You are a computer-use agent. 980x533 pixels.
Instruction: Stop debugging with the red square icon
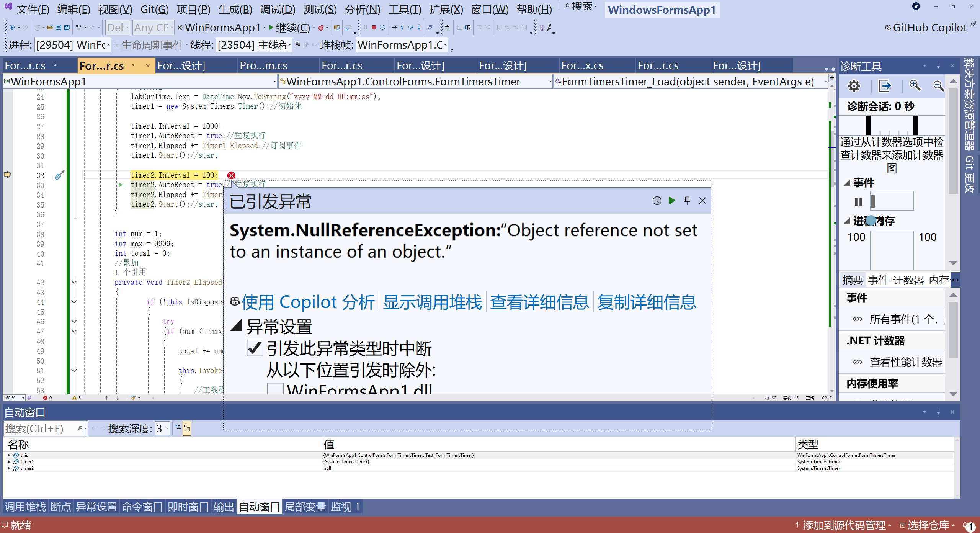(374, 27)
